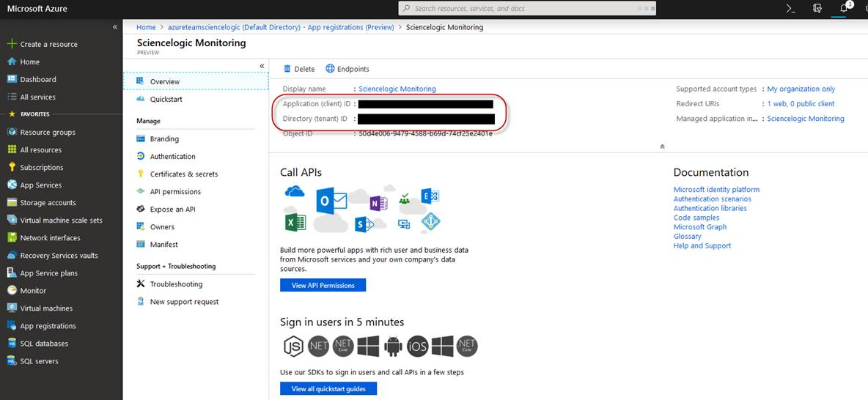
Task: Open Microsoft identity platform documentation link
Action: pos(716,189)
